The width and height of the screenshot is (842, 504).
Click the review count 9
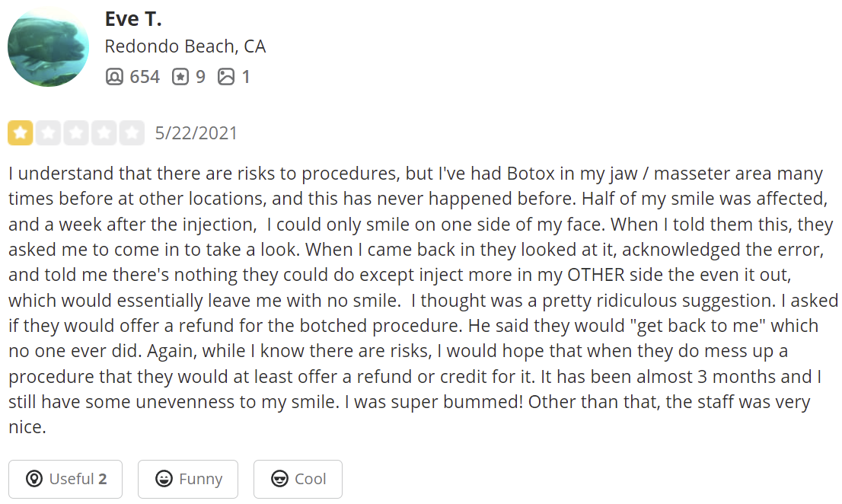pyautogui.click(x=200, y=77)
